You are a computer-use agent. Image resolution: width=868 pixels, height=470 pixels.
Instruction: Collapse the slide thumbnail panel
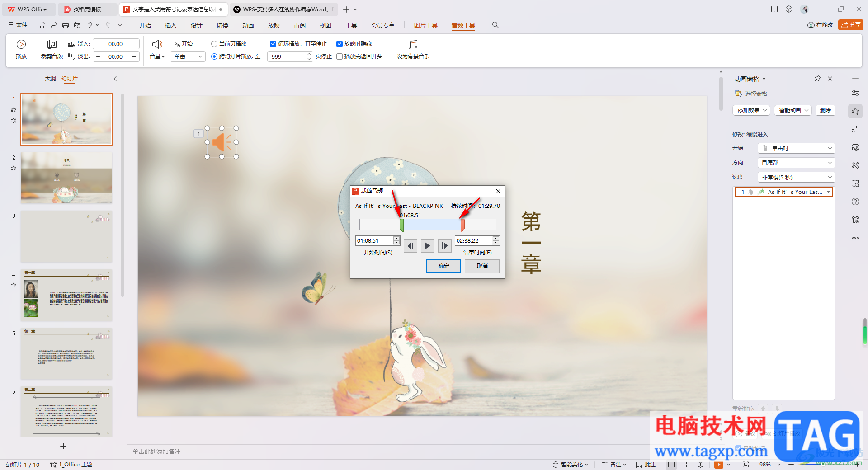115,79
